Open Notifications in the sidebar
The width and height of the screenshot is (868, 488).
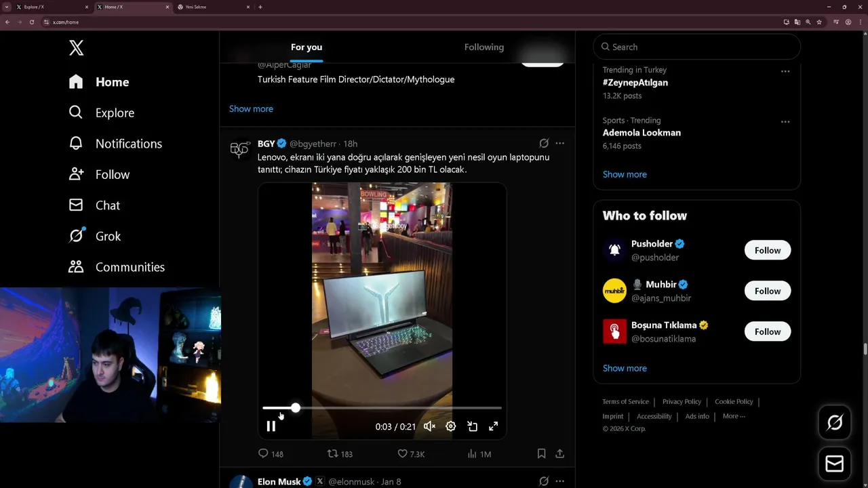pos(115,144)
